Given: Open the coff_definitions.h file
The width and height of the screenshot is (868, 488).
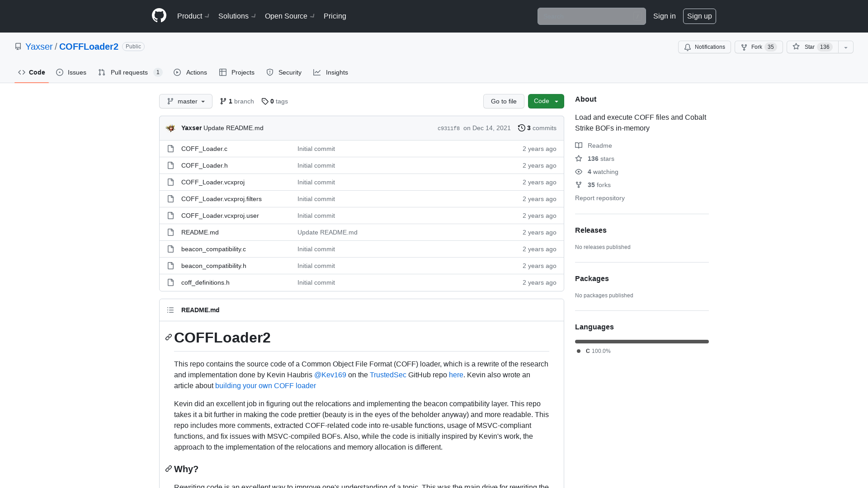Looking at the screenshot, I should pyautogui.click(x=205, y=282).
